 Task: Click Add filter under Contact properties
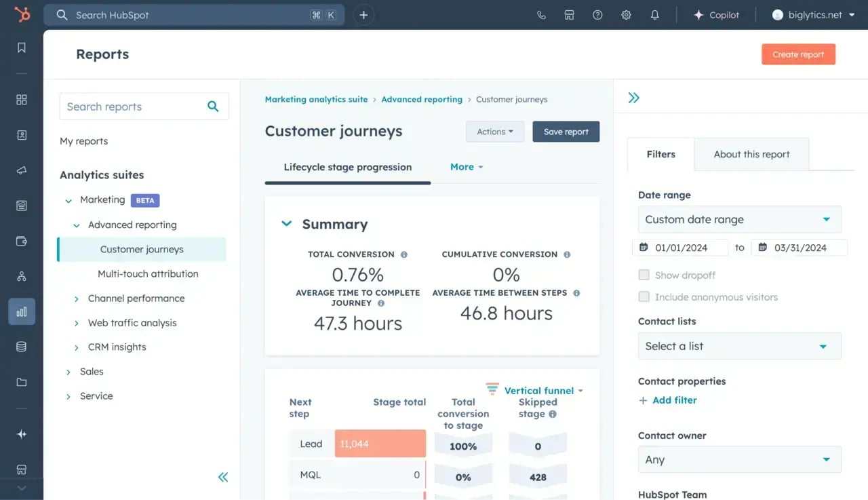pyautogui.click(x=668, y=400)
